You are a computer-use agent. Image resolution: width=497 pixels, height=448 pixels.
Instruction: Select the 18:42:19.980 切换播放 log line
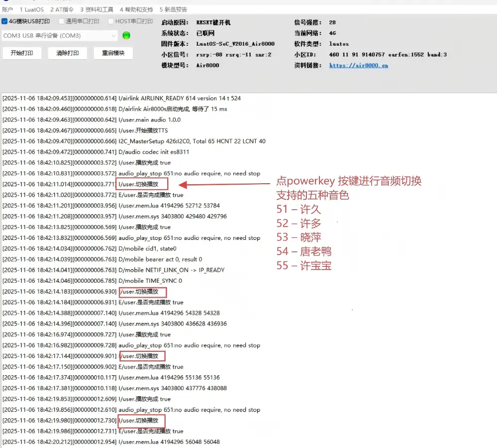click(x=81, y=421)
